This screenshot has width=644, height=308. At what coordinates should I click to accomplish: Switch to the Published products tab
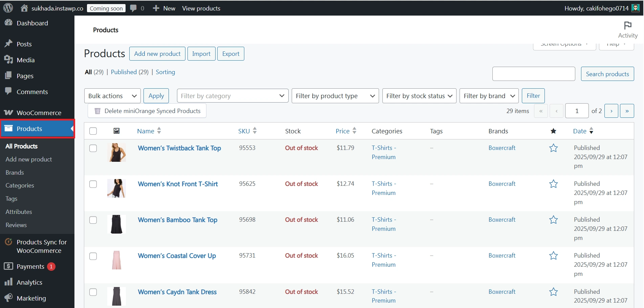click(x=124, y=72)
